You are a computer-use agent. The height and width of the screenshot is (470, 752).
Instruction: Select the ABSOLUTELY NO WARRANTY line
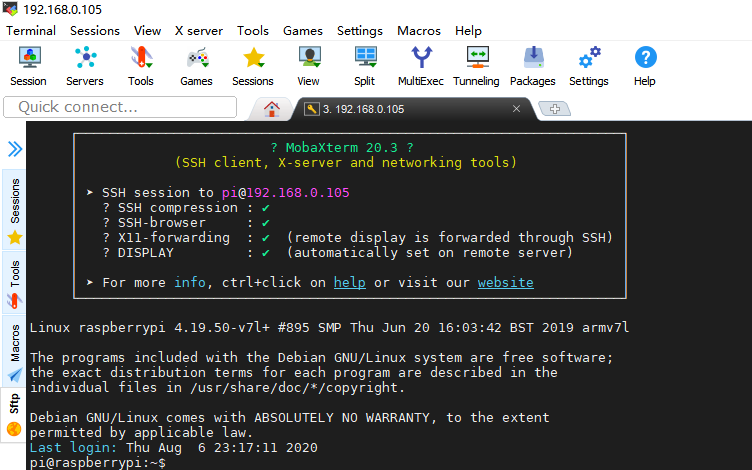tap(290, 418)
